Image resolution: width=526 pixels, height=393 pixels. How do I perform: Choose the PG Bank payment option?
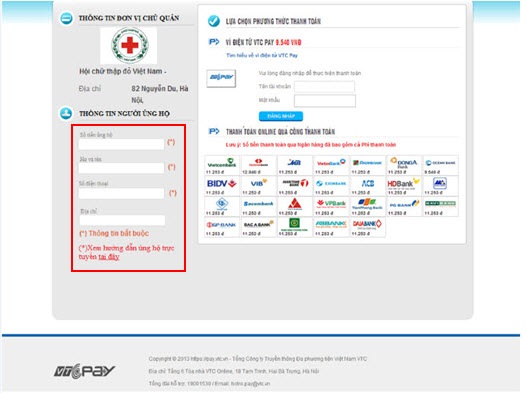(x=404, y=207)
